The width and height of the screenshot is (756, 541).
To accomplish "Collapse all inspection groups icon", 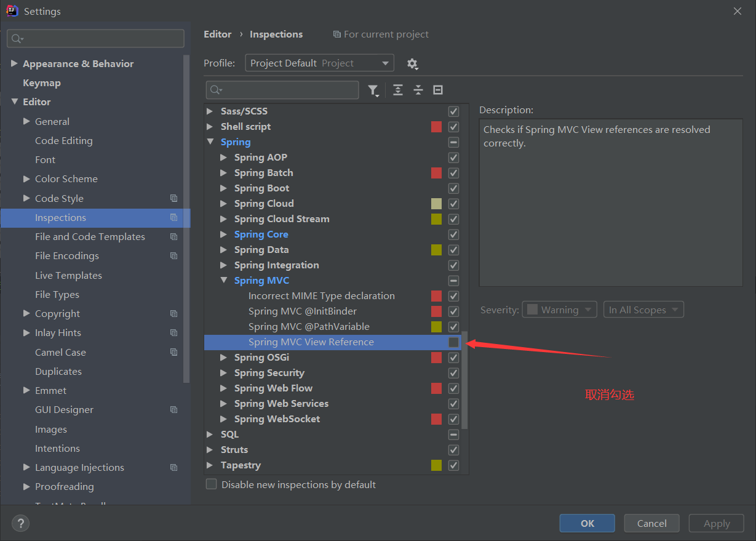I will 418,90.
